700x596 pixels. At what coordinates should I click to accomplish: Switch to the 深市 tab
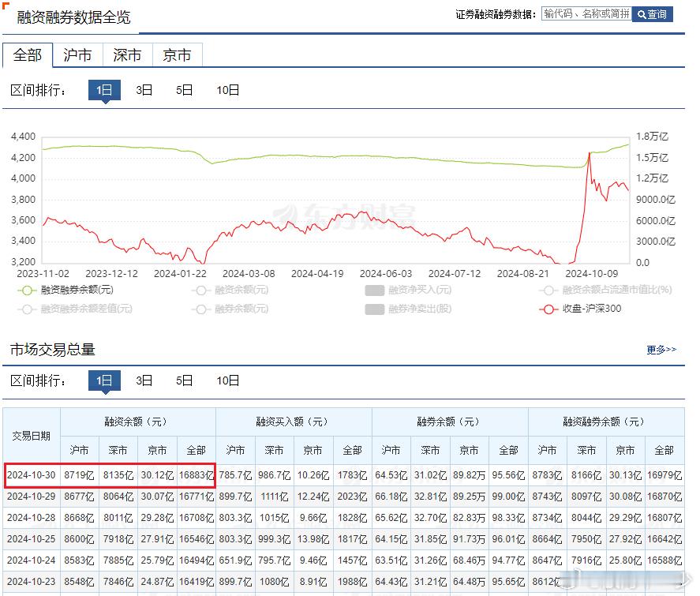(x=128, y=55)
